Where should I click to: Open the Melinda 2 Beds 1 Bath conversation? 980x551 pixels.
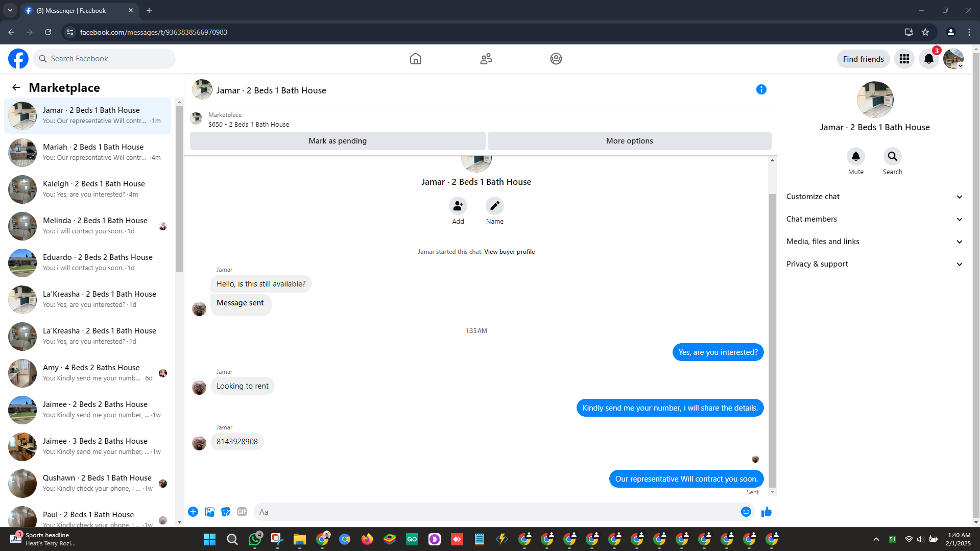coord(88,226)
